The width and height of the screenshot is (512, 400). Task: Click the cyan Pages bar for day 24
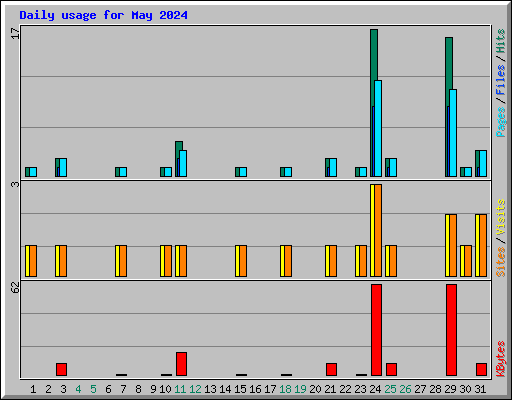point(378,128)
